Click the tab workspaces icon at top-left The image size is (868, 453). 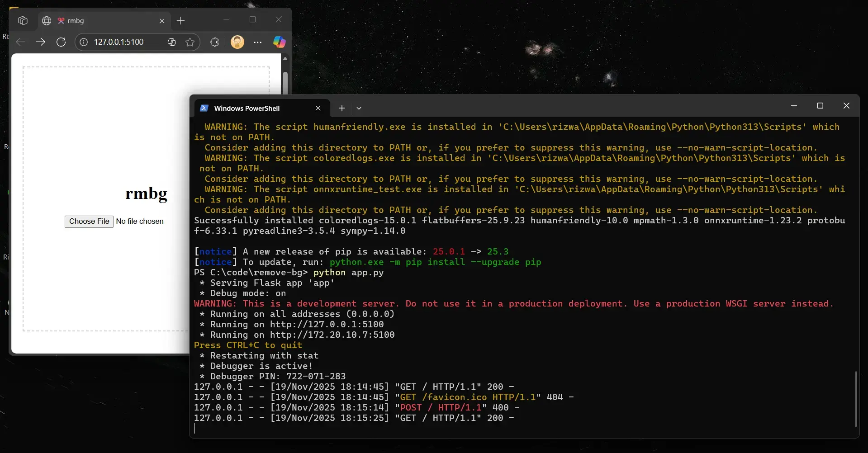point(23,20)
